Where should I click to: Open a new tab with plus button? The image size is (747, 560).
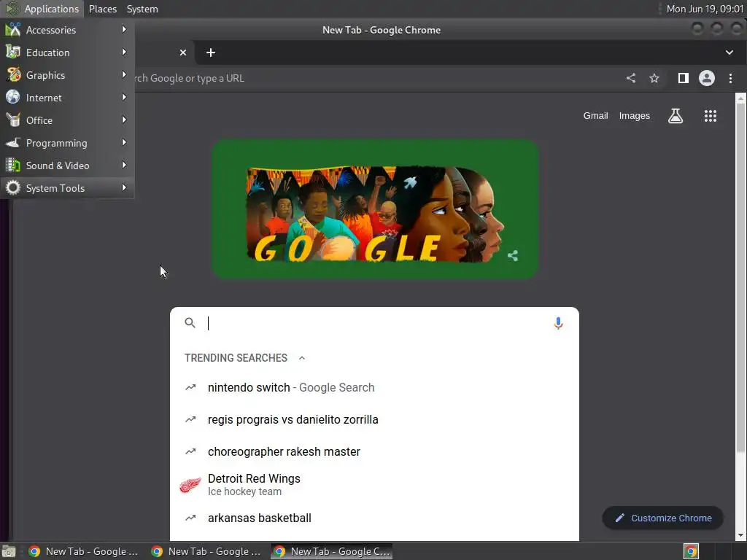point(211,52)
